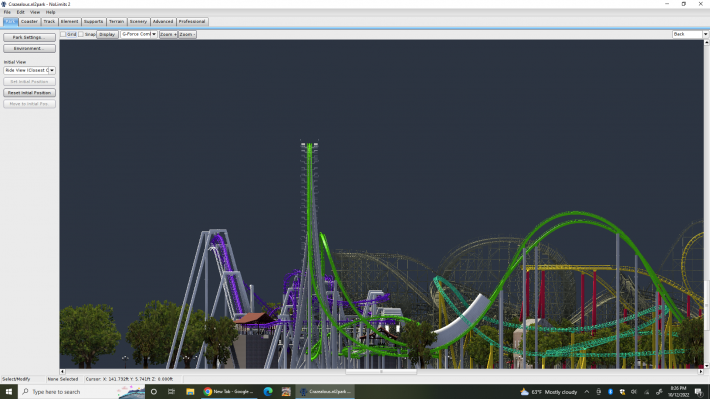Switch to the Advanced tab
Image resolution: width=710 pixels, height=399 pixels.
tap(163, 22)
